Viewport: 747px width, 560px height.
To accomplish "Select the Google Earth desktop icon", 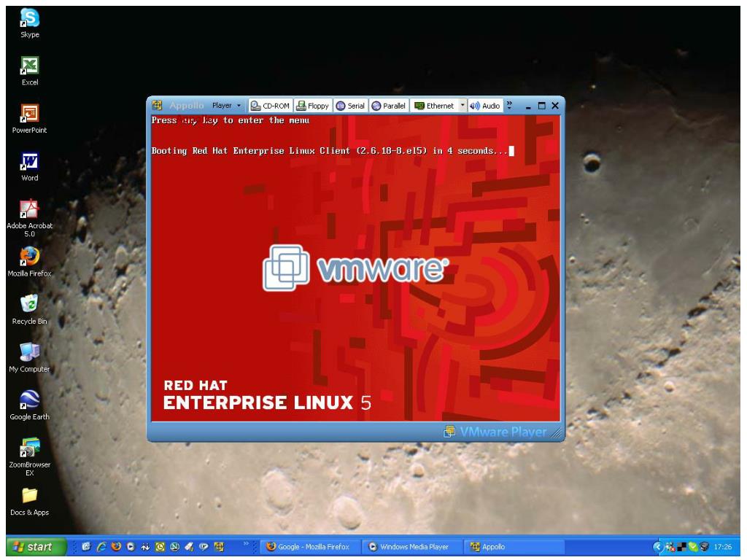I will coord(29,405).
